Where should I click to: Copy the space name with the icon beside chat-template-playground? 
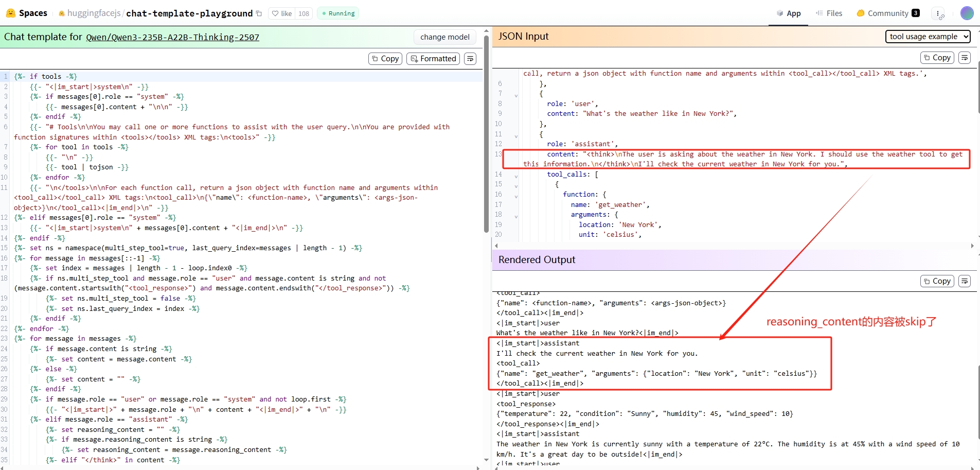pyautogui.click(x=259, y=13)
